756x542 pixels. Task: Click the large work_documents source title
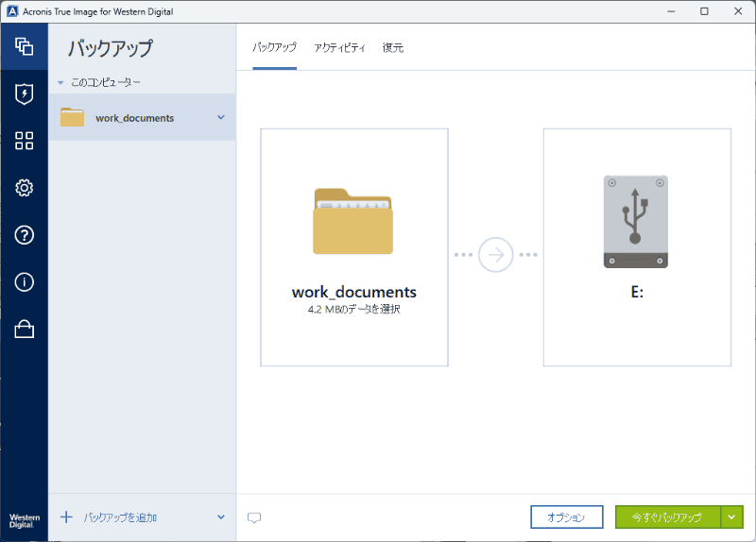point(353,292)
